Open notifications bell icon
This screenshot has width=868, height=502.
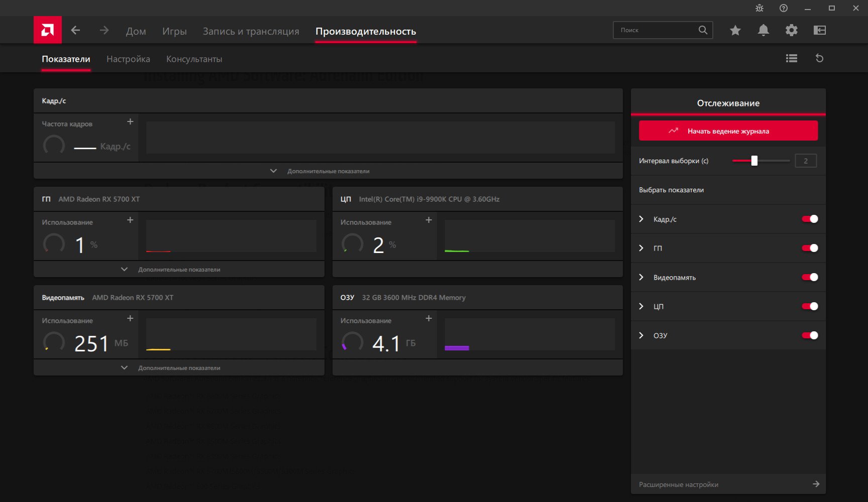(763, 30)
